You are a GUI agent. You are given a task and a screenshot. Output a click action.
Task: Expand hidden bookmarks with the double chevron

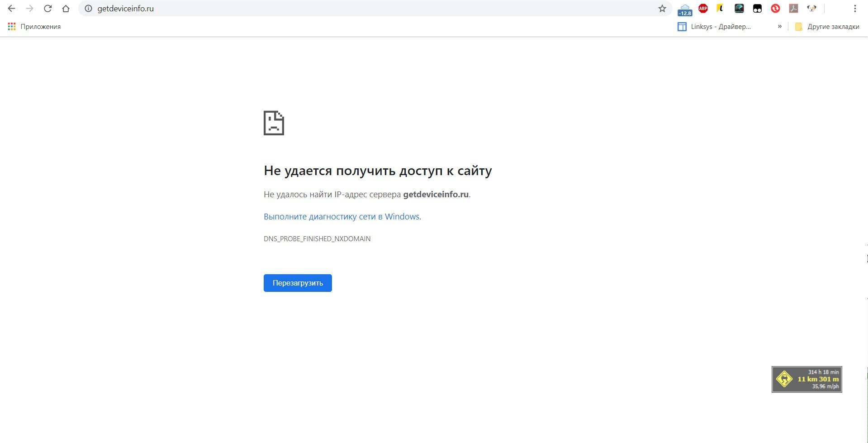pos(780,27)
